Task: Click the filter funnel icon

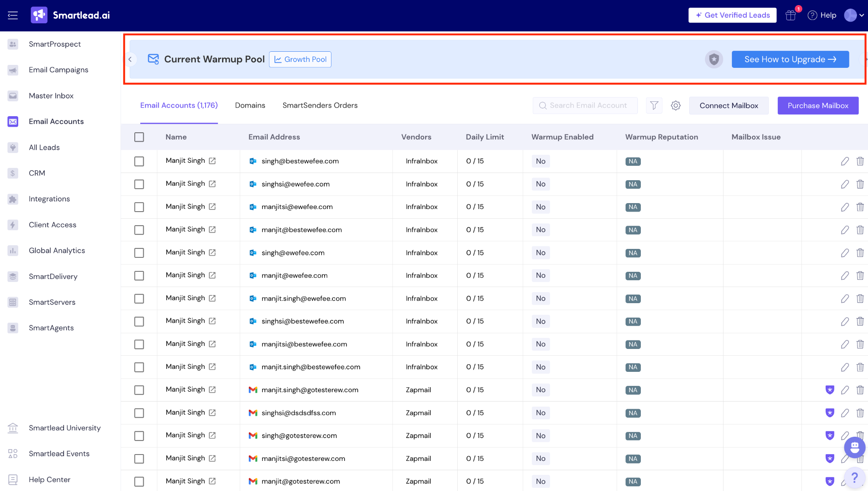Action: coord(654,105)
